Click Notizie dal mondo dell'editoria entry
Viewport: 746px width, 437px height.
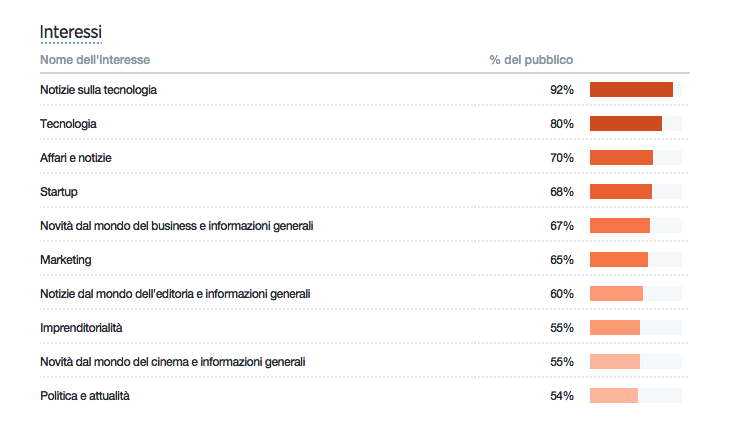(x=175, y=294)
